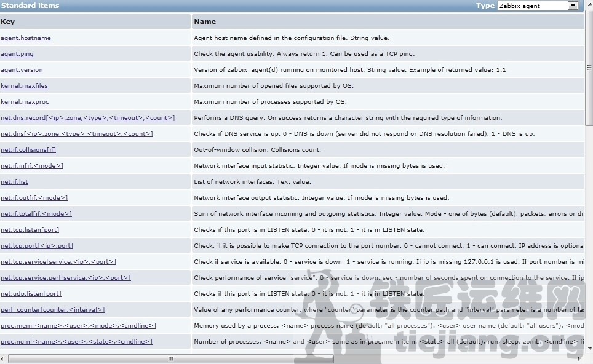Click the Type label next to dropdown
Screen dimensions: 593x364
coord(485,6)
